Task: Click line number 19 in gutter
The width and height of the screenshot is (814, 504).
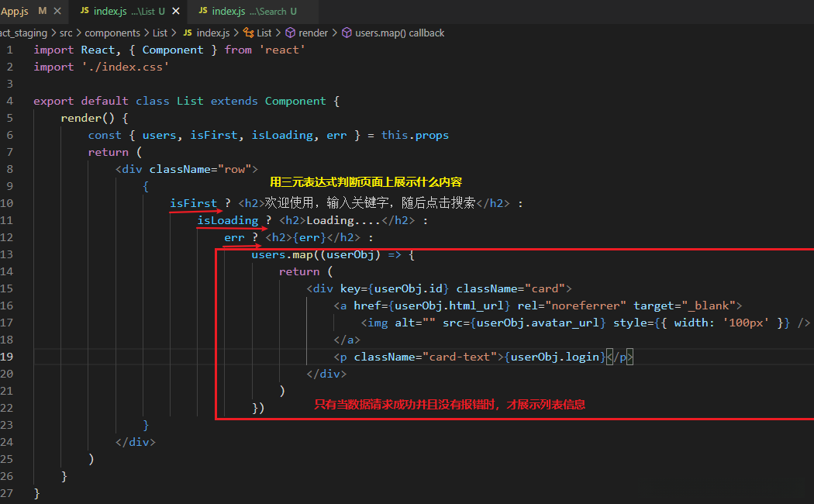Action: (7, 357)
